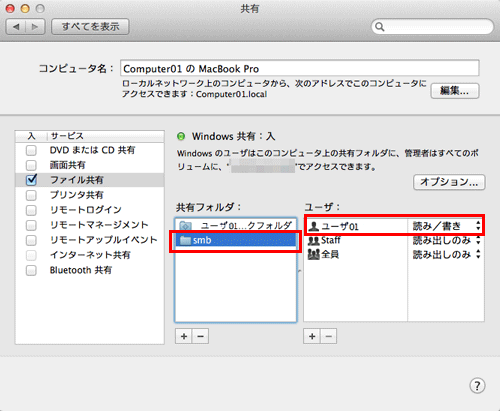
Task: Open permission dropdown for 全員
Action: click(447, 255)
